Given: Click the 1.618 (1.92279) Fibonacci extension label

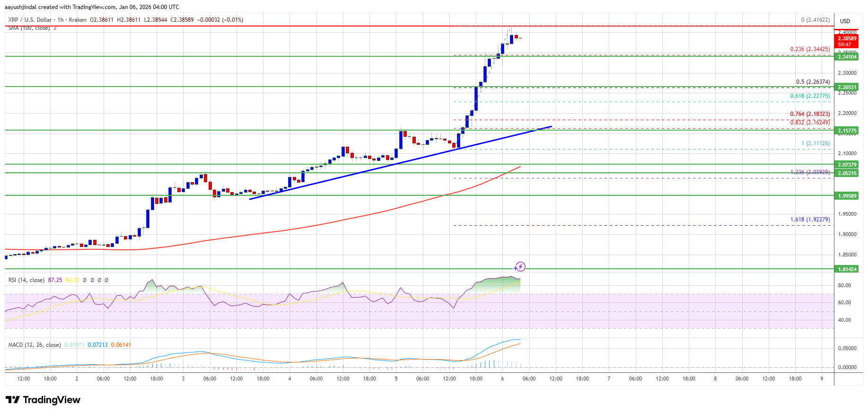Looking at the screenshot, I should click(x=810, y=220).
